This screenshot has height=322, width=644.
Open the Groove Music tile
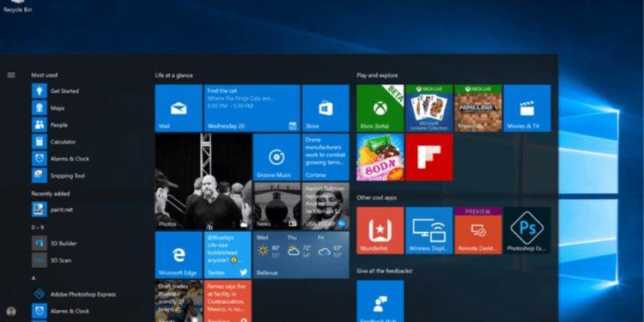(276, 157)
